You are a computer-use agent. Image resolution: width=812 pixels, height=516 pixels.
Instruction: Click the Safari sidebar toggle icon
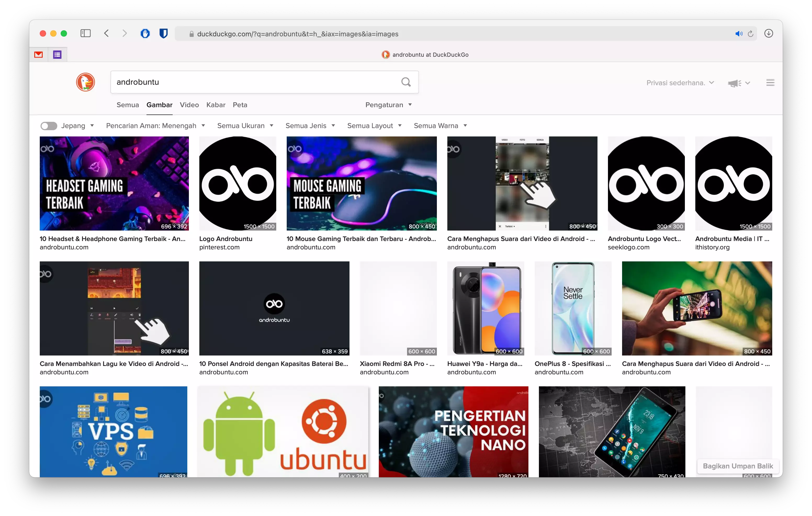85,33
